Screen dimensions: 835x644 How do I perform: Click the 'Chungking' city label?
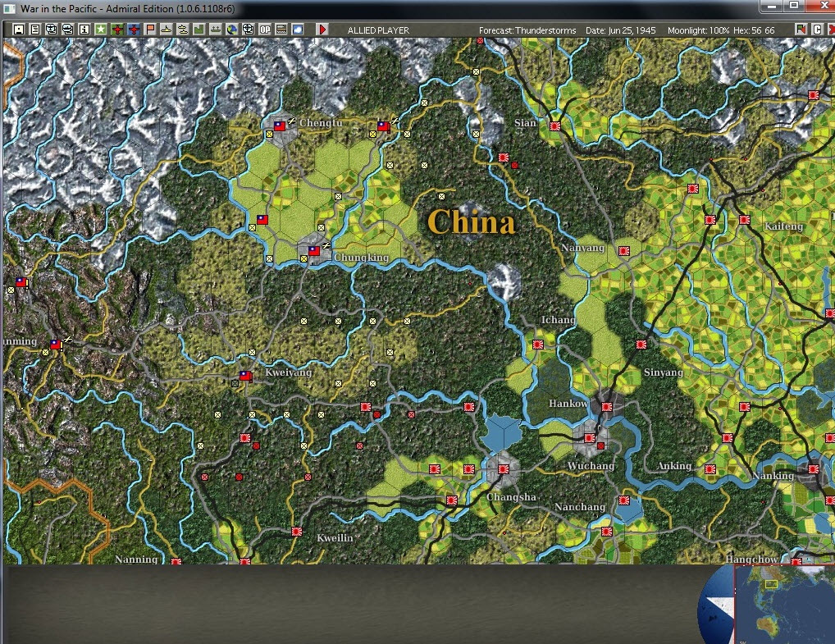pyautogui.click(x=361, y=258)
